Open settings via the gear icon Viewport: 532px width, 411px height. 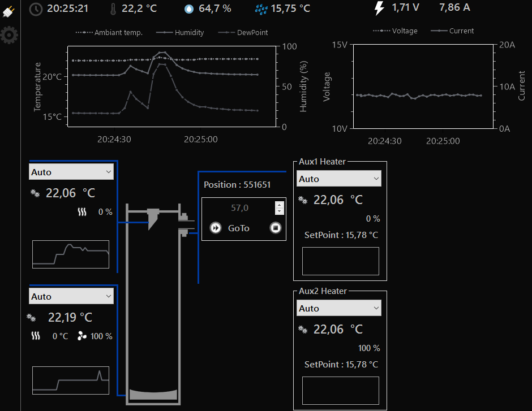[9, 35]
